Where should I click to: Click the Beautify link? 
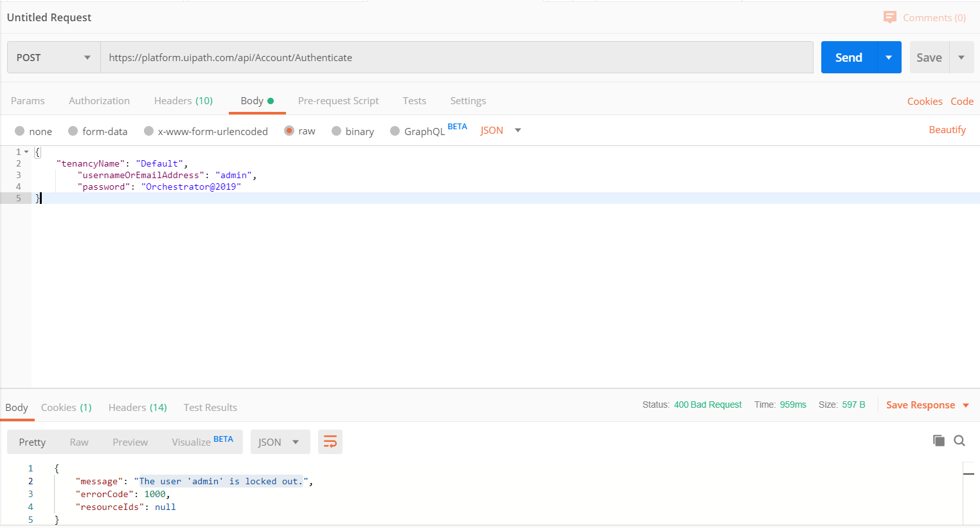pos(947,130)
